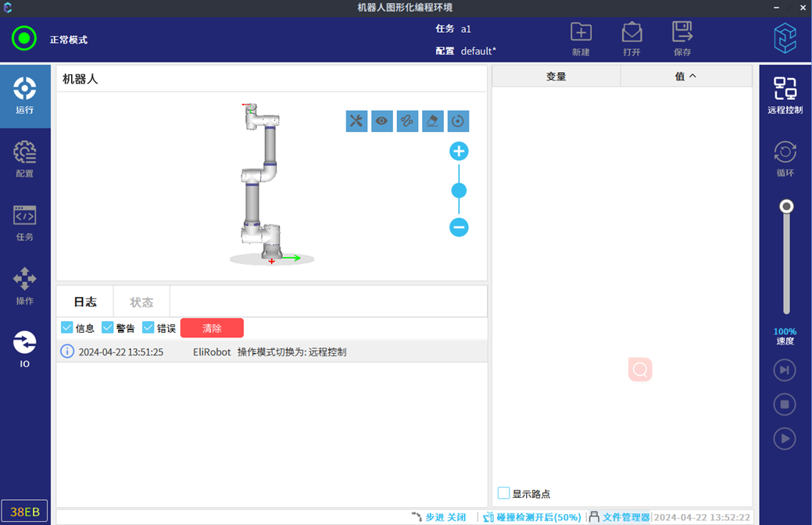The image size is (812, 525).
Task: Switch to the 状态 tab
Action: [x=141, y=302]
